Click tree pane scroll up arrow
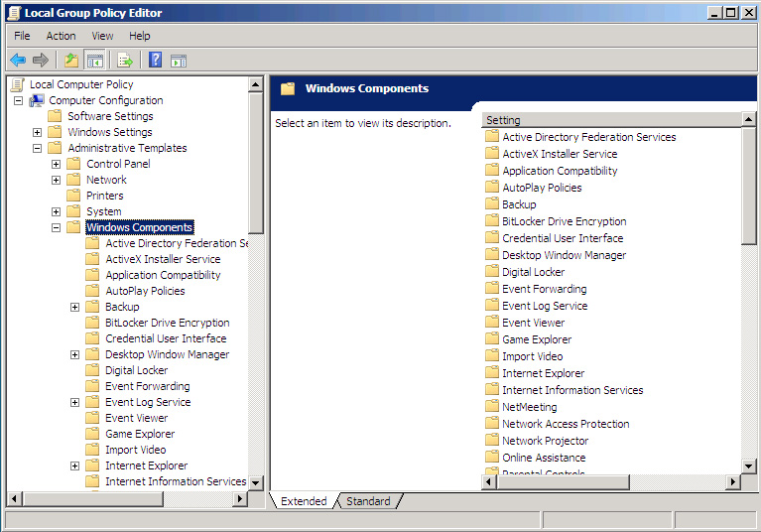 coord(255,84)
